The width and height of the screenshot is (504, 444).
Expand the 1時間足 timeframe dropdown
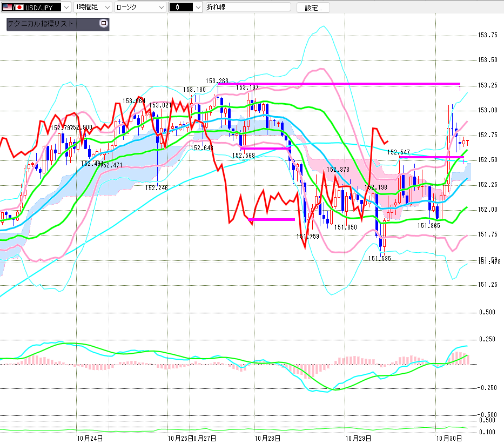(x=106, y=8)
